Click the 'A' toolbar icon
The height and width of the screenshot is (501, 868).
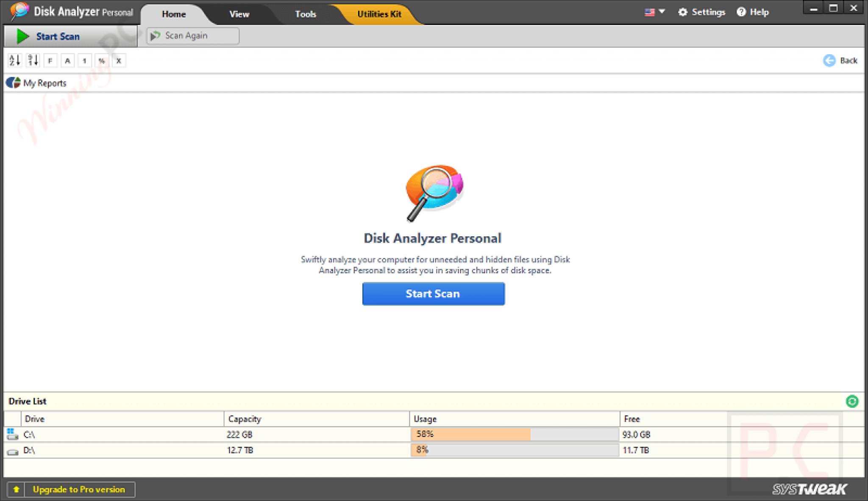[x=67, y=61]
